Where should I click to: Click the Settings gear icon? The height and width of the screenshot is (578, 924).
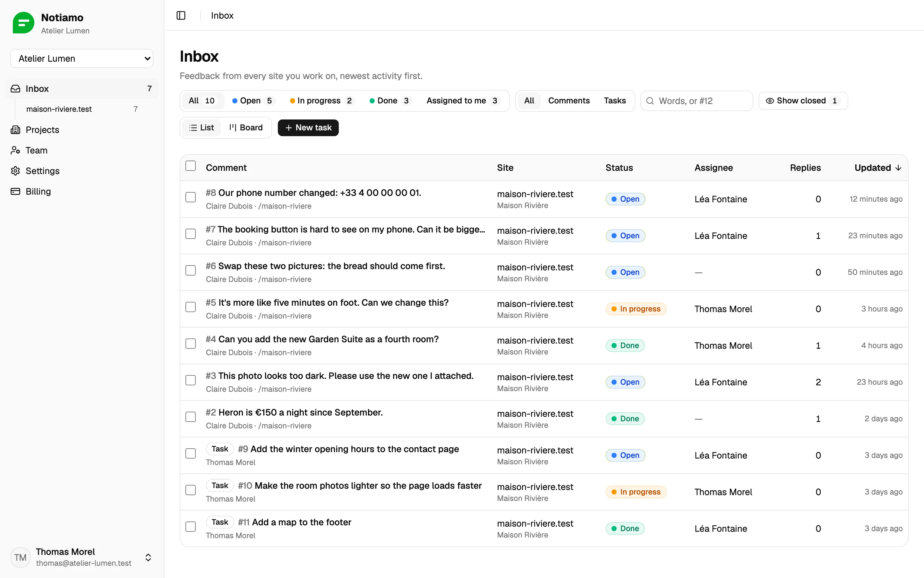15,171
